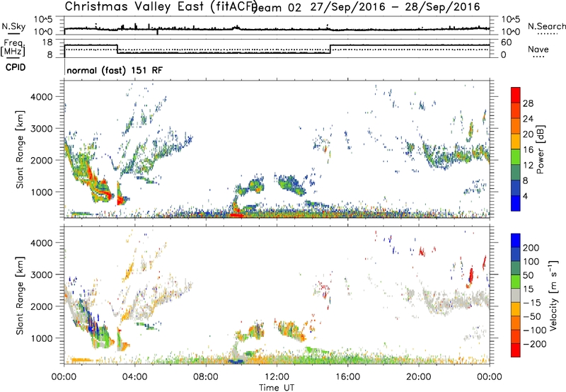
Task: Click the 'Power [dB]' color bar label
Action: tap(541, 149)
